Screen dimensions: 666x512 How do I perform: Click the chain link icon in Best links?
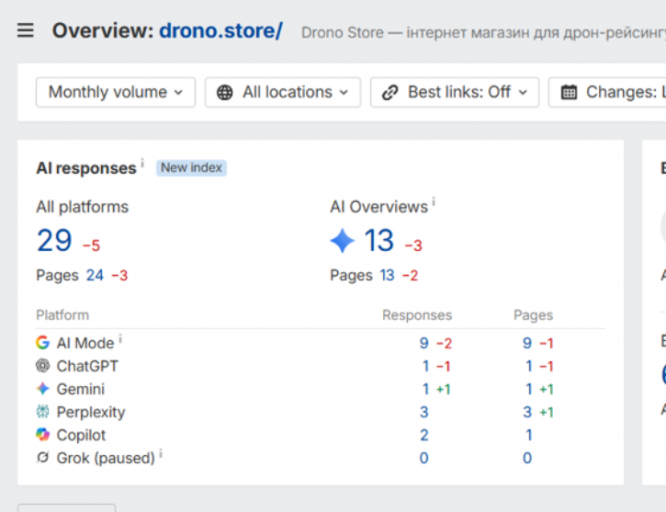(390, 92)
